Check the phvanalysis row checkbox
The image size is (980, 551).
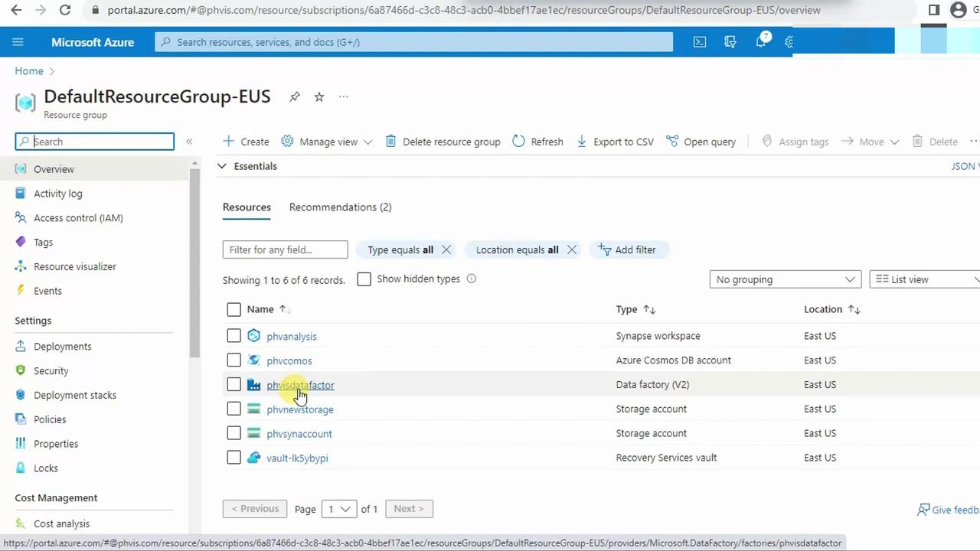(234, 336)
